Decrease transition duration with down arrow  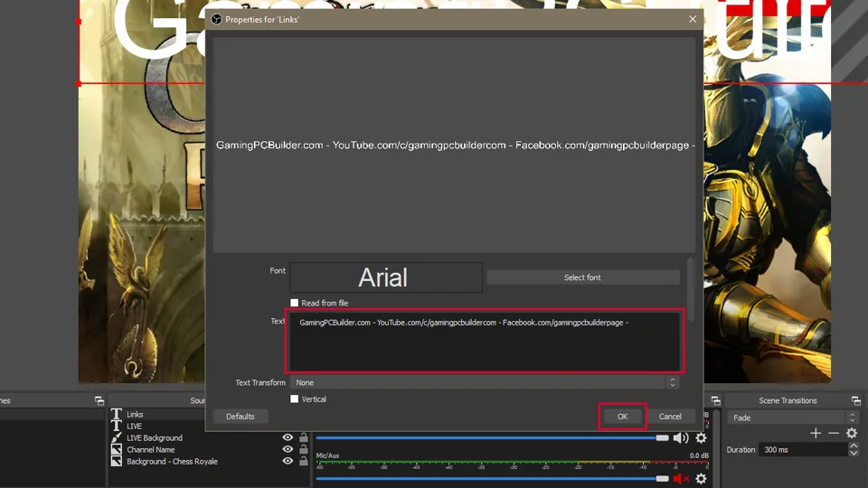point(854,453)
